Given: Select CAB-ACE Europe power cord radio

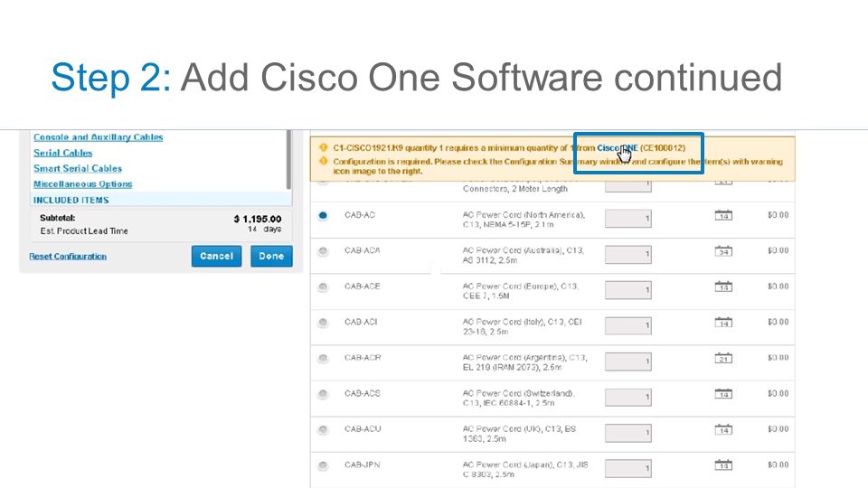Looking at the screenshot, I should coord(323,287).
